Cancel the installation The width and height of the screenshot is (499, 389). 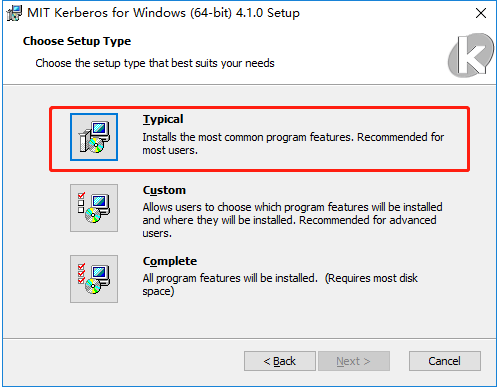click(x=445, y=361)
